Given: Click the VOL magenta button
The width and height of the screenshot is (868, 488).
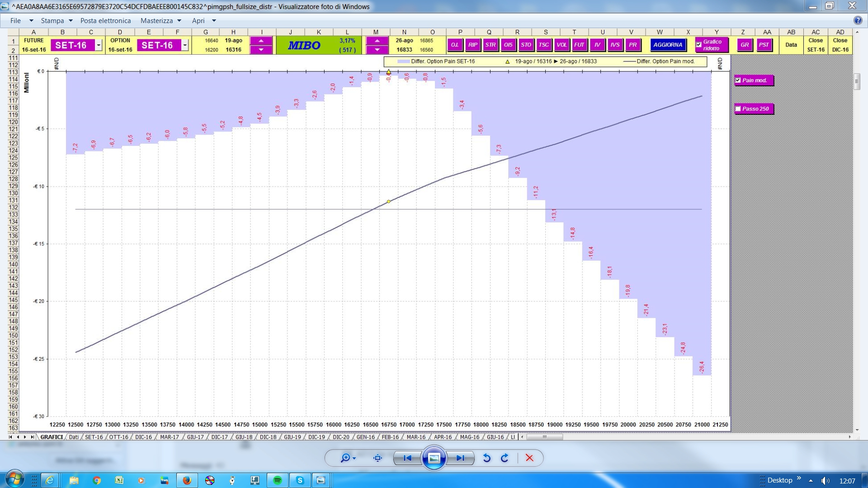Looking at the screenshot, I should pos(561,45).
